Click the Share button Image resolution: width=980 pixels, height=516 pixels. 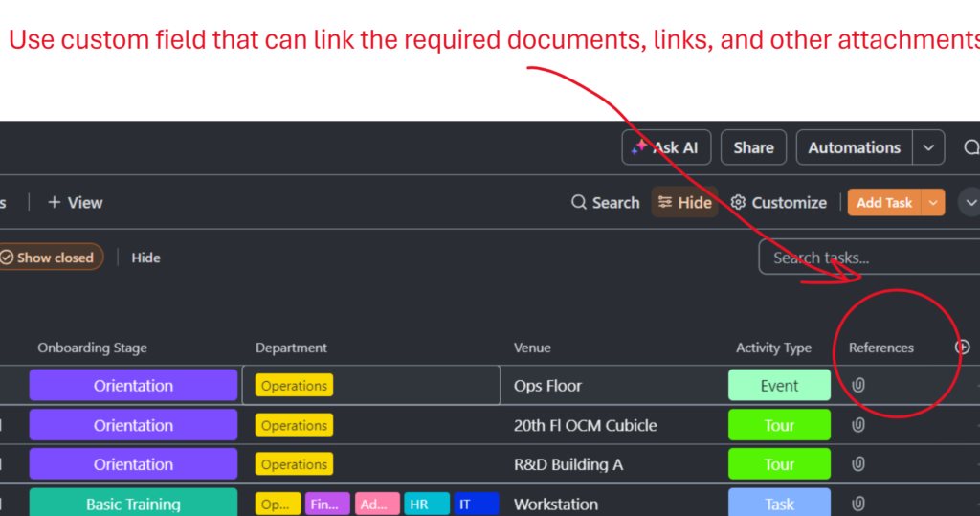click(x=753, y=147)
